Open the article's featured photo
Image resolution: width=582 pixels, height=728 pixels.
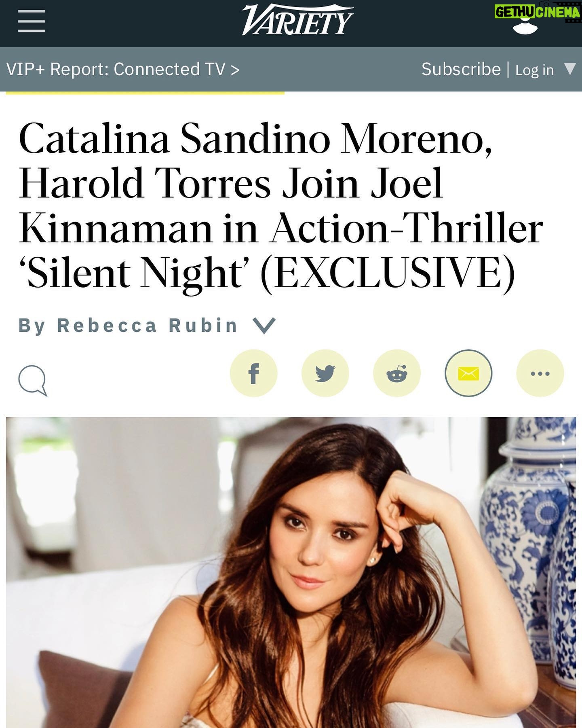(291, 572)
